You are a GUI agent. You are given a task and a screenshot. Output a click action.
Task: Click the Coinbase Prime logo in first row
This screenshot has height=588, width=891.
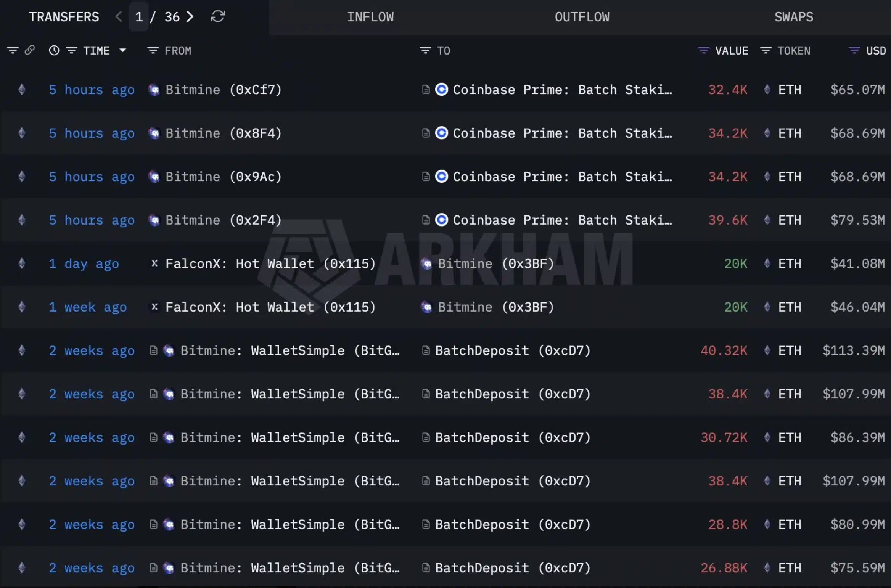click(x=441, y=90)
